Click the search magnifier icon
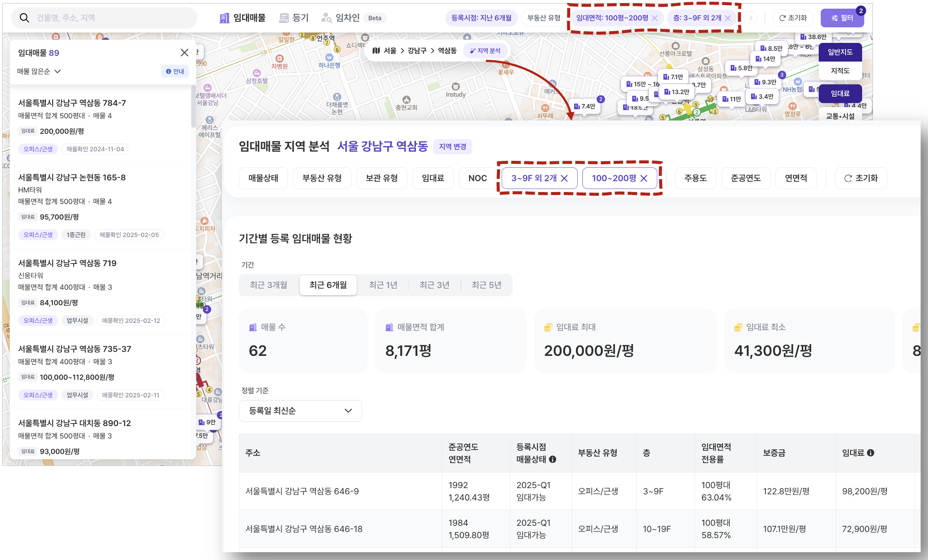Screen dimensions: 928x560 (x=25, y=18)
